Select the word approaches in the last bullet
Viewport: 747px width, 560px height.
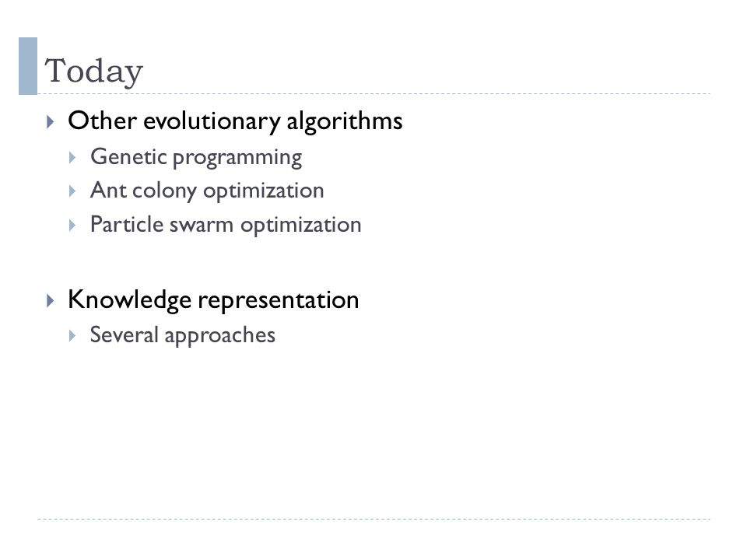[219, 336]
